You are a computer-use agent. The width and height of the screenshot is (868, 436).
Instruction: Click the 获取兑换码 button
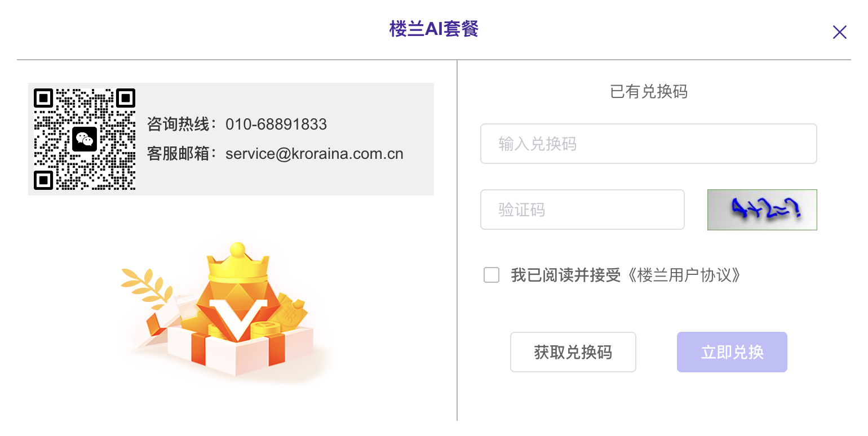pyautogui.click(x=573, y=352)
